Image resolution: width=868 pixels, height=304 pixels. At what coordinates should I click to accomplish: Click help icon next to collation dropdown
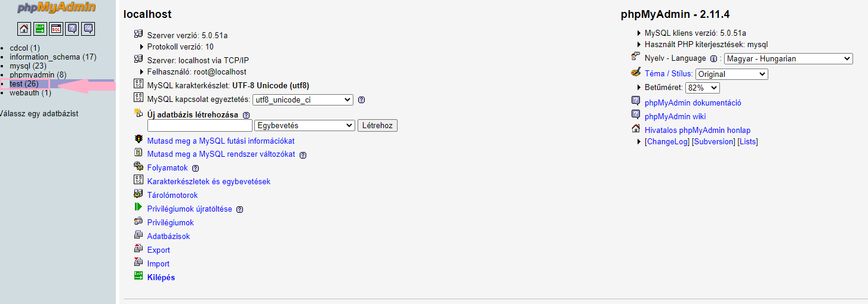click(x=361, y=100)
